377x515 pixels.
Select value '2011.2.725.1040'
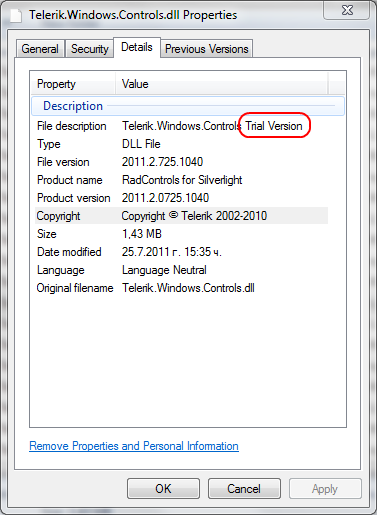point(162,162)
